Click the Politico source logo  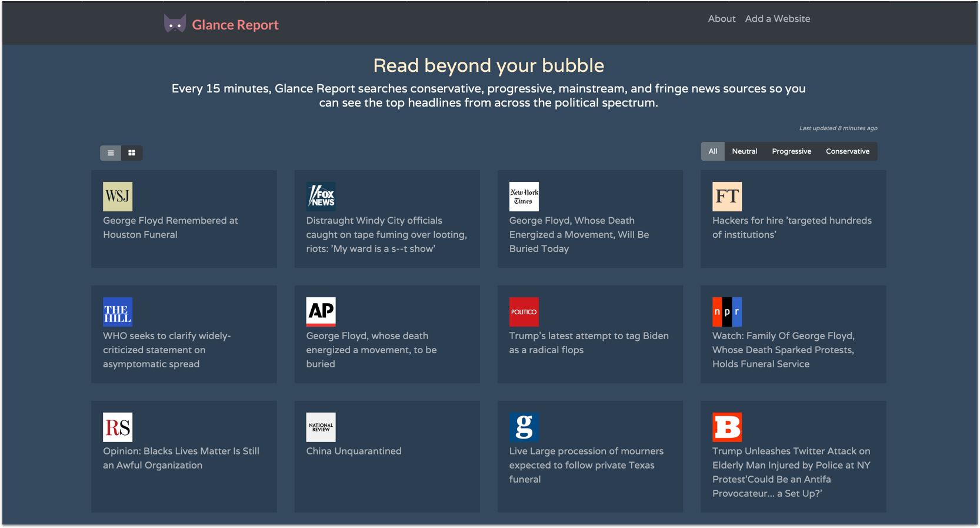524,312
